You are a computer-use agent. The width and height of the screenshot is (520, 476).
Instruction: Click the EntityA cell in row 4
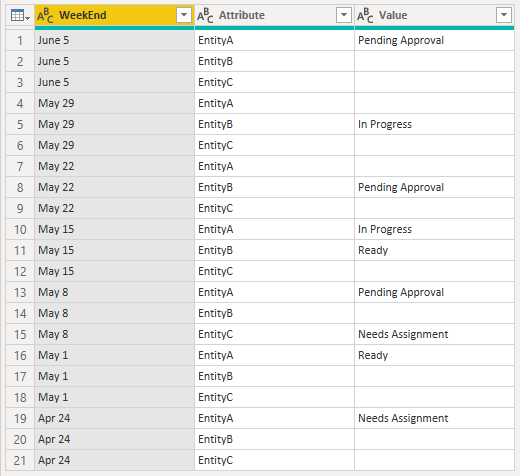click(x=274, y=104)
